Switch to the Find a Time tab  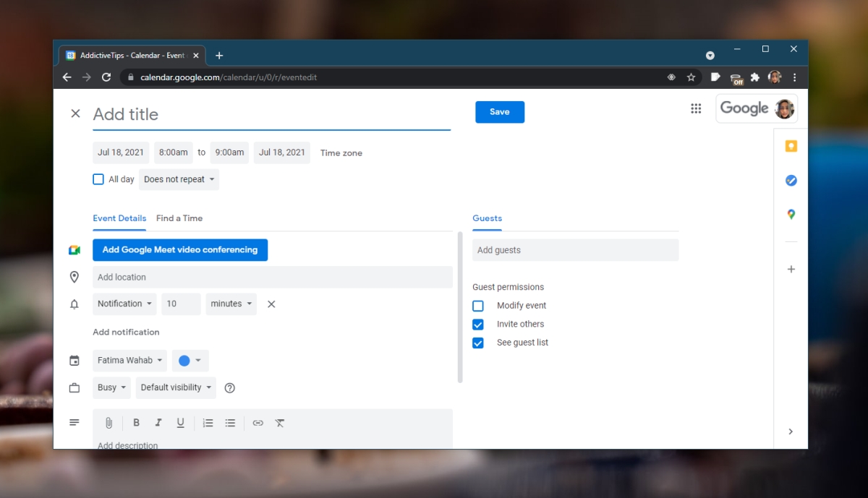point(179,218)
